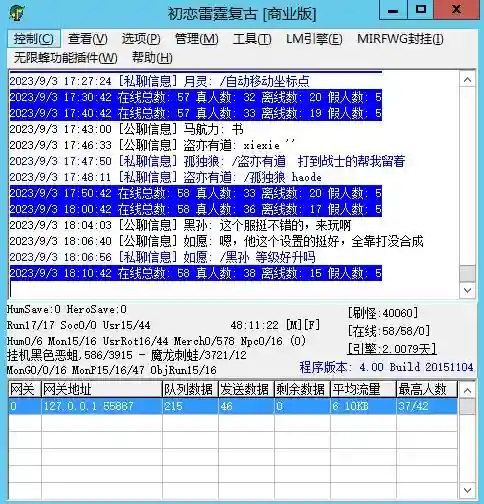Select log line 盗亦有道 xiexie message
The height and width of the screenshot is (504, 484).
click(x=152, y=145)
